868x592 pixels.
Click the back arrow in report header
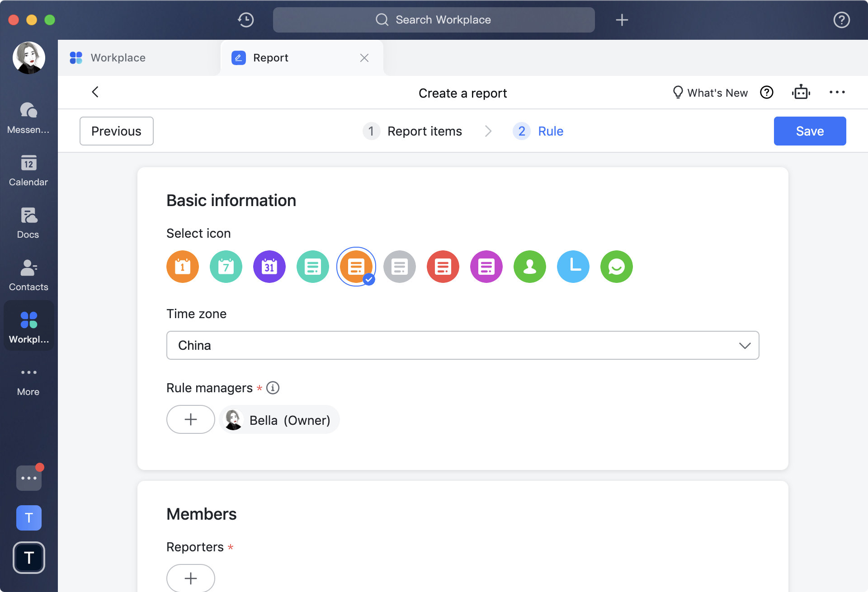tap(95, 92)
